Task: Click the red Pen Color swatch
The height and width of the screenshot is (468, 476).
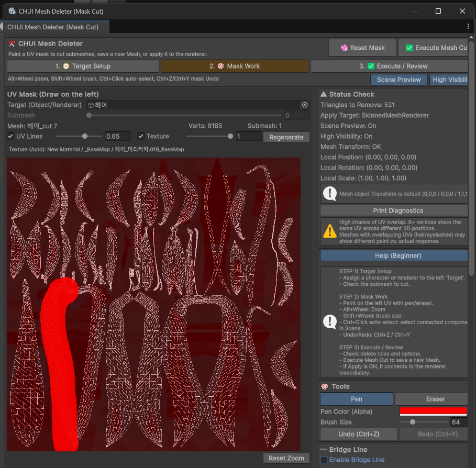Action: 433,411
